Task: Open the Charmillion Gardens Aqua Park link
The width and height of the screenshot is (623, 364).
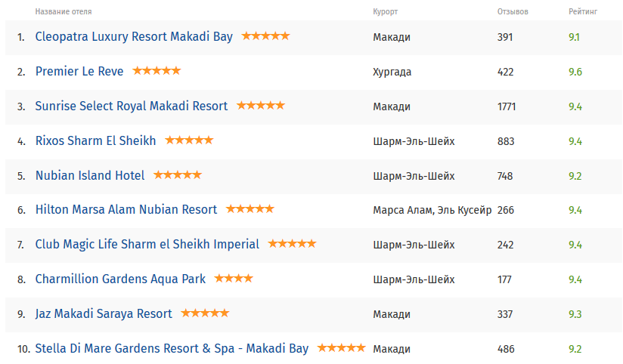Action: pos(120,279)
